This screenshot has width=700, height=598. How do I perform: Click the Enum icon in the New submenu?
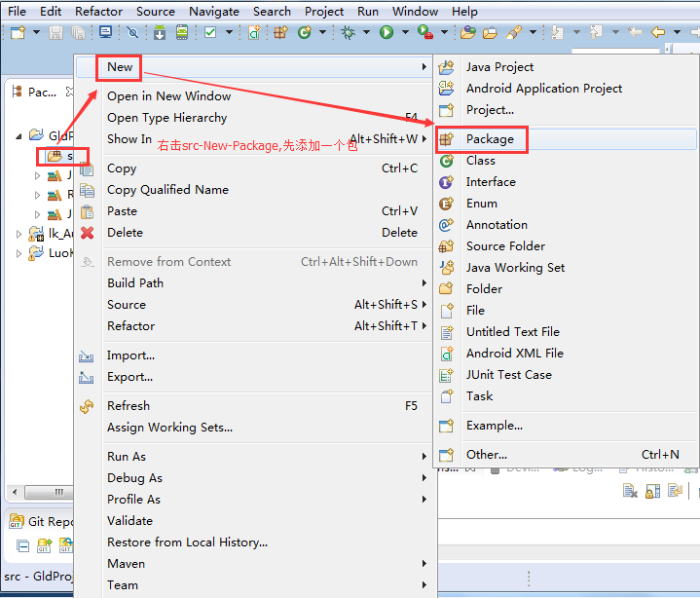tap(447, 204)
